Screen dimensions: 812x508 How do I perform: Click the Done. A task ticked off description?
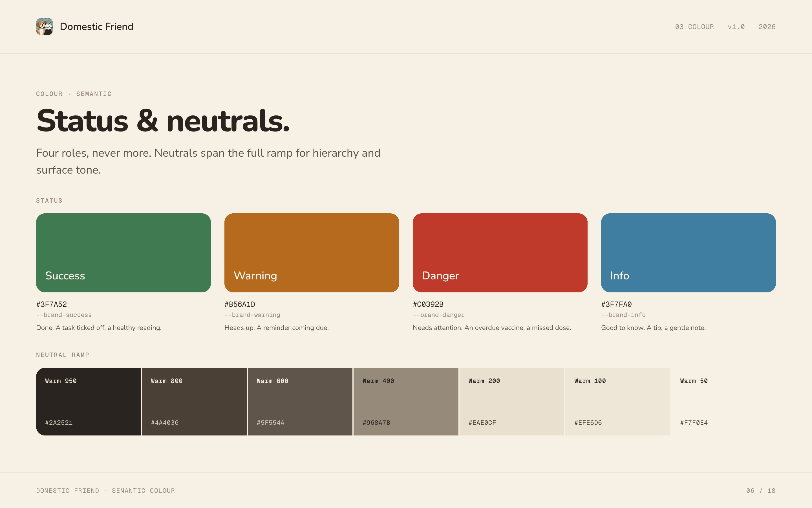[x=99, y=328]
